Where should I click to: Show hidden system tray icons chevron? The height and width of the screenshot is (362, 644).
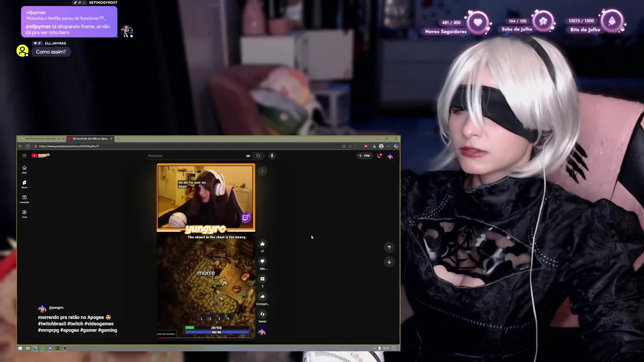click(x=374, y=348)
